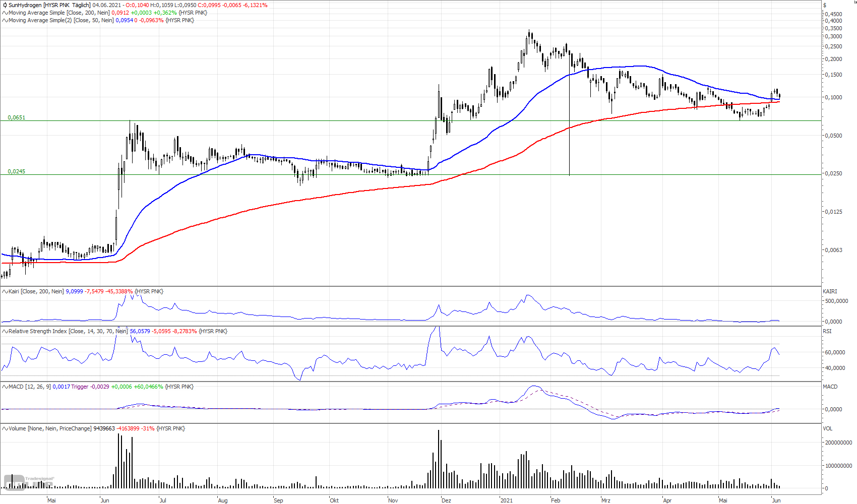
Task: Click the wave icon of Moving Average Simple 200
Action: pos(5,13)
